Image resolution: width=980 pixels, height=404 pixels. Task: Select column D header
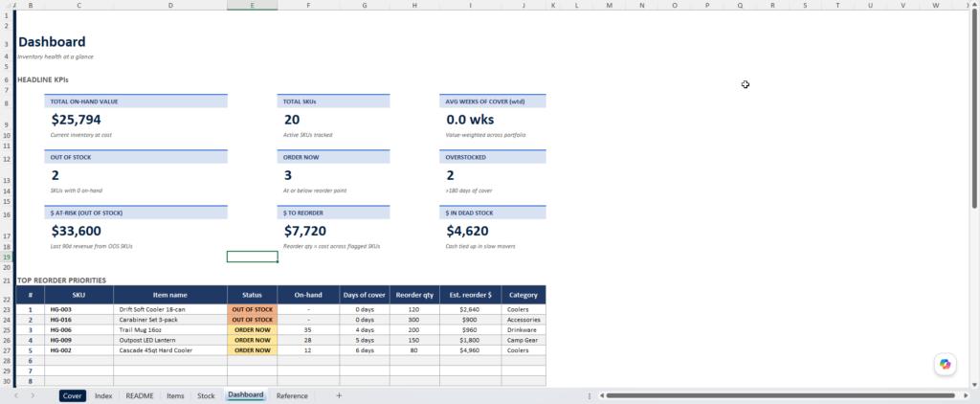coord(170,5)
